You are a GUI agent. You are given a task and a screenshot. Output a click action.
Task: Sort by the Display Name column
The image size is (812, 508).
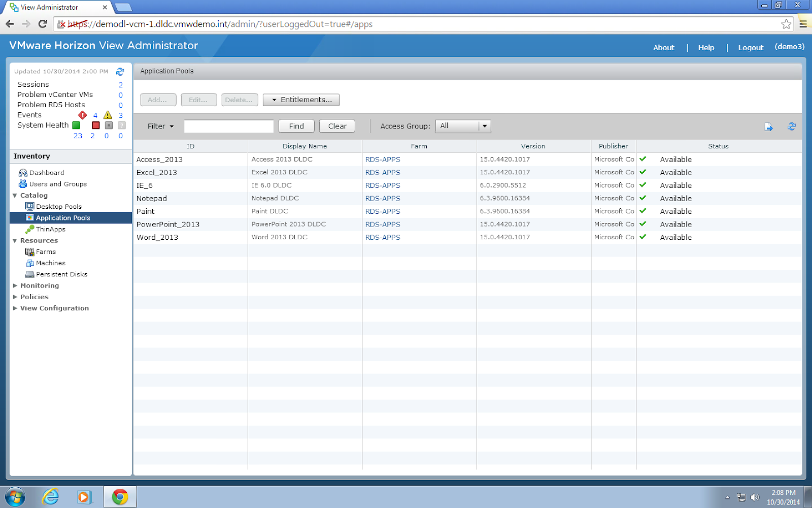click(304, 146)
